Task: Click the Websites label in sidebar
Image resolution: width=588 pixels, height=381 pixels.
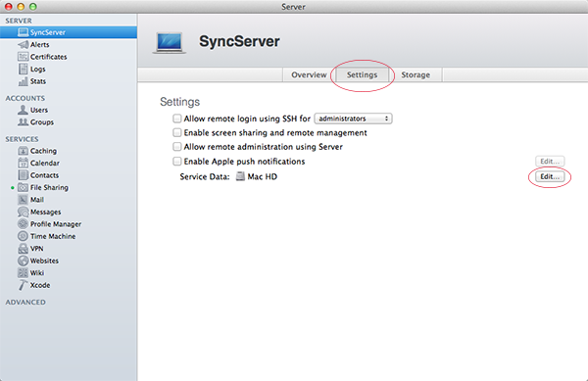Action: [44, 261]
